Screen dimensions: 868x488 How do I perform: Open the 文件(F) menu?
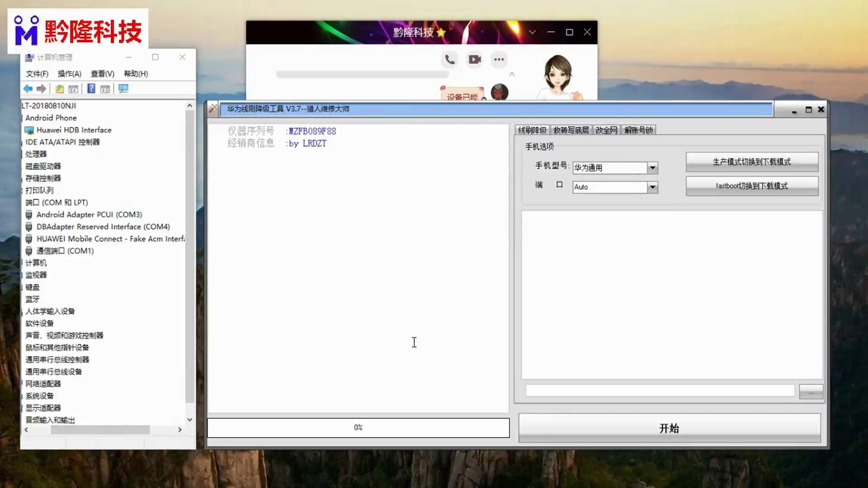pos(37,74)
